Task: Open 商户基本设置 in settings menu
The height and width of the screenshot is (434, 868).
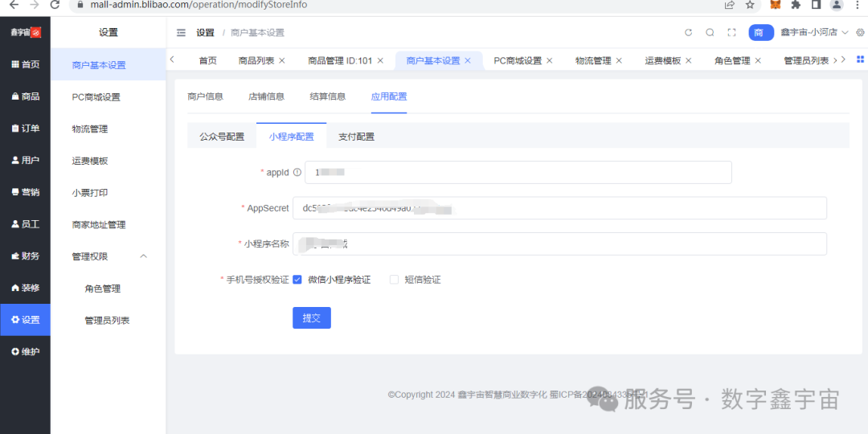Action: coord(108,65)
